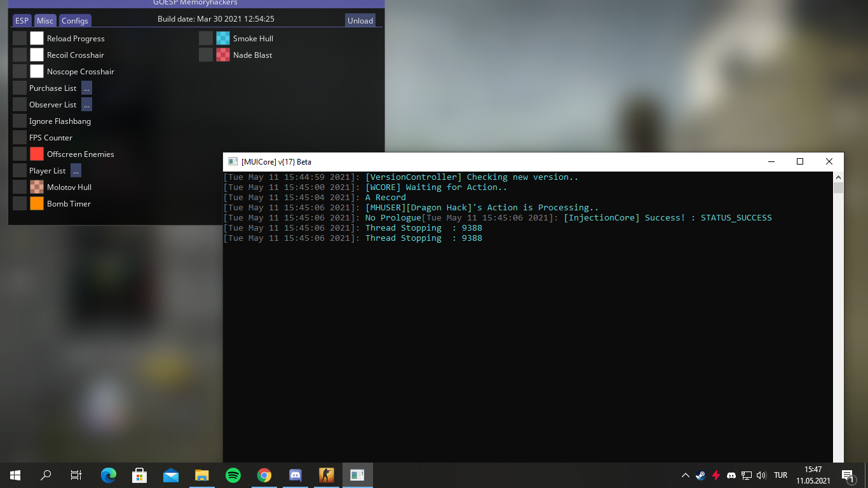Screen dimensions: 868x488
Task: Open the Molotov Hull color swatch
Action: pyautogui.click(x=37, y=187)
